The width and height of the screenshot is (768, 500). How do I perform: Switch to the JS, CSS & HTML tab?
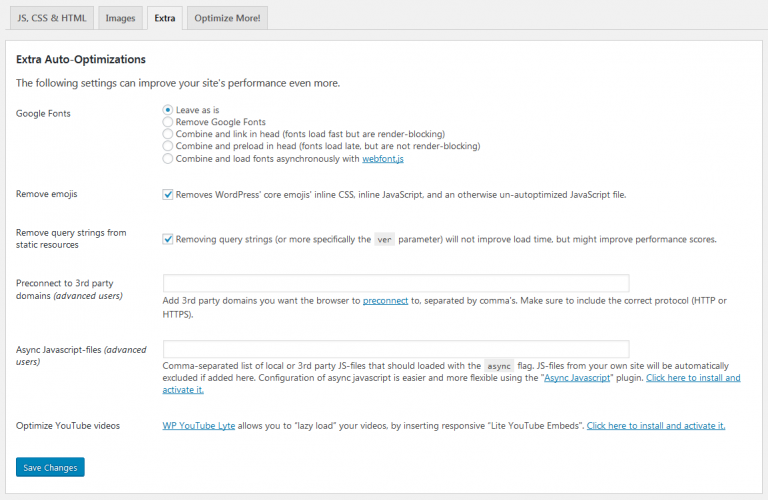[52, 18]
